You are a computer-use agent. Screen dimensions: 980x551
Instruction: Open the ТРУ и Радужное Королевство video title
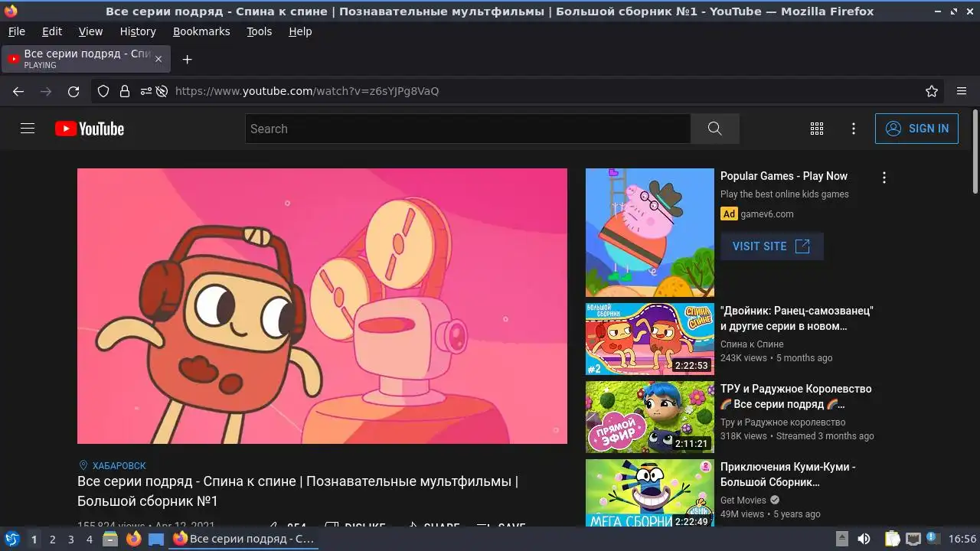click(x=795, y=396)
